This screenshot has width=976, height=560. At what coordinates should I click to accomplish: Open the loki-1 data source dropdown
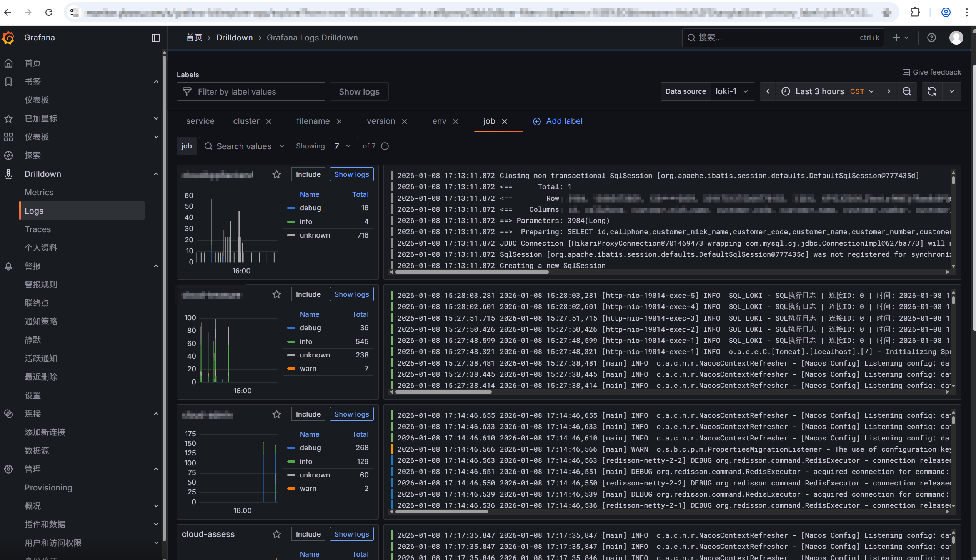click(x=732, y=91)
